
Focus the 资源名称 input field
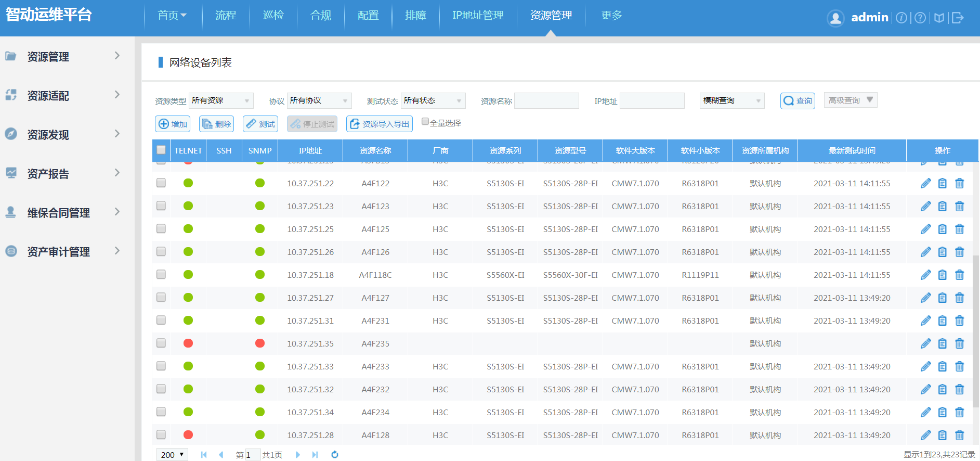pyautogui.click(x=546, y=100)
